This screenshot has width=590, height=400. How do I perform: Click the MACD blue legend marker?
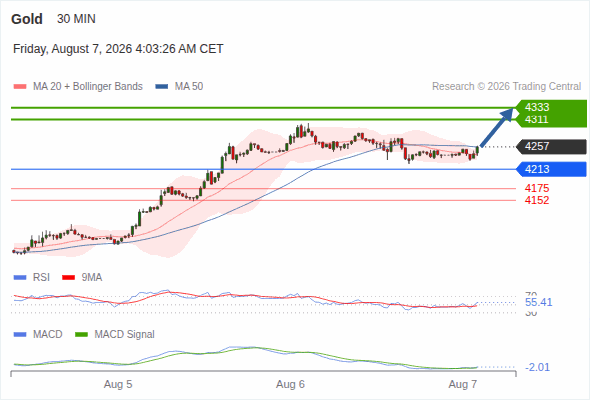[20, 334]
